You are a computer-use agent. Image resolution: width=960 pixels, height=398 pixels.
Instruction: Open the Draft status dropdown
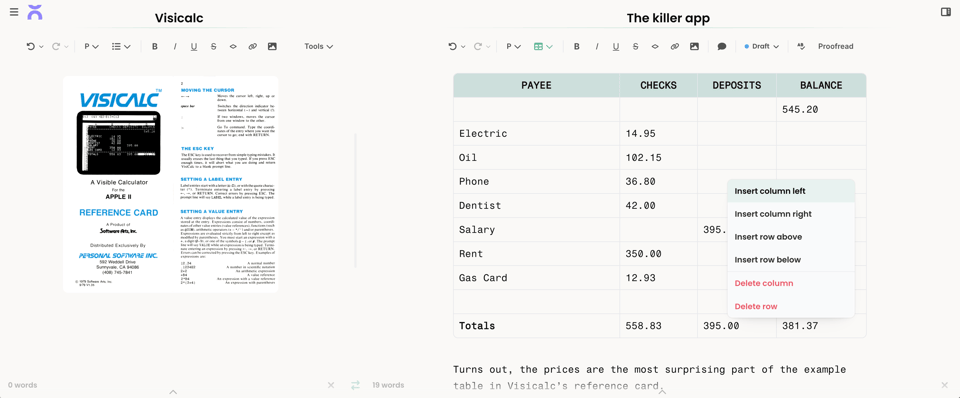pyautogui.click(x=762, y=47)
